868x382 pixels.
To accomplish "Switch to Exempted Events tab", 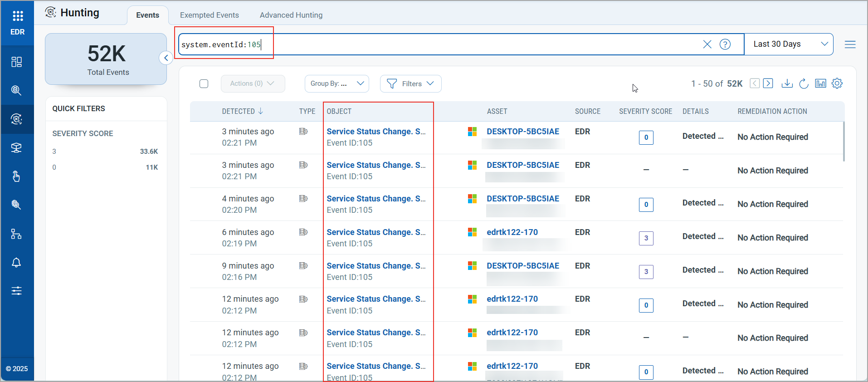I will (x=209, y=15).
